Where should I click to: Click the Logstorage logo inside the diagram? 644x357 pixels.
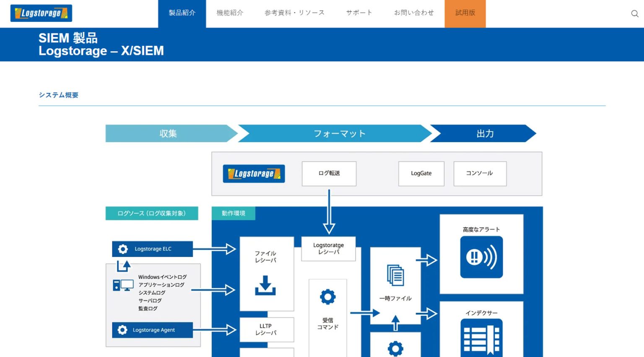[x=254, y=174]
